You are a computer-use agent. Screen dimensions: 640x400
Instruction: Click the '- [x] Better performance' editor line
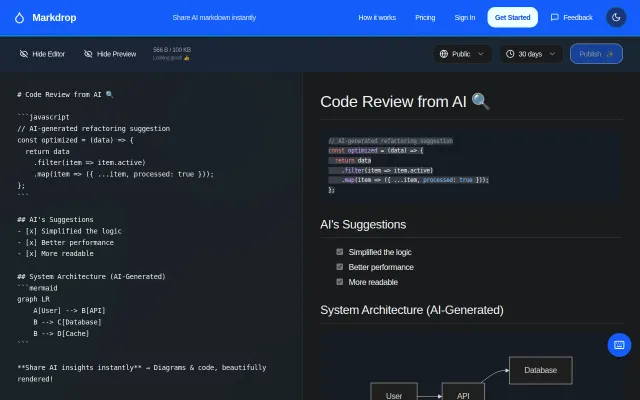click(65, 242)
